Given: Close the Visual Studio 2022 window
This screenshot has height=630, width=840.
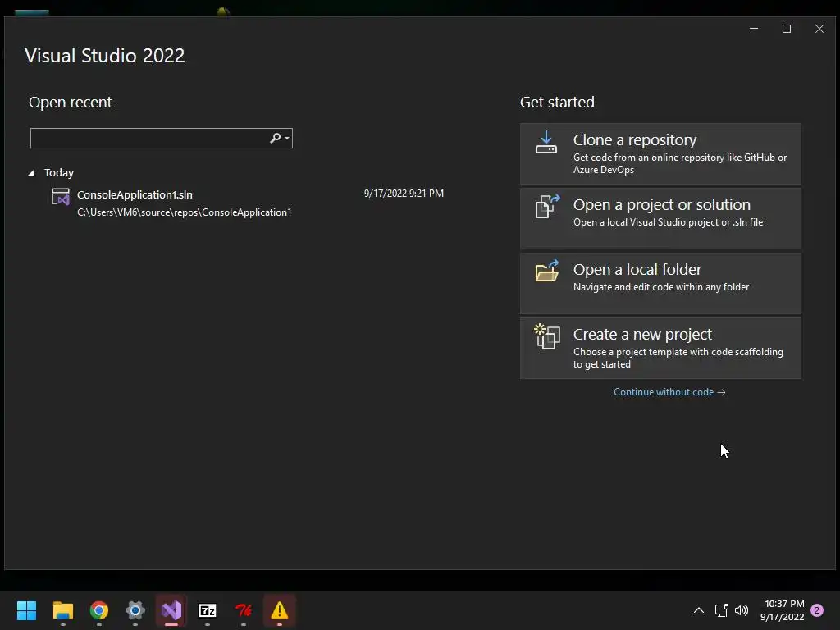Looking at the screenshot, I should tap(819, 29).
